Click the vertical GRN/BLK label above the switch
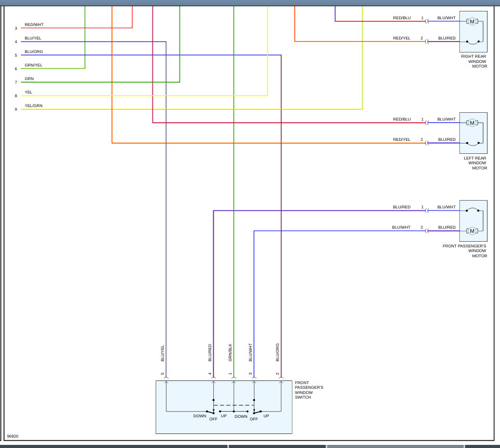Viewport: 500px width, 448px height. [230, 352]
